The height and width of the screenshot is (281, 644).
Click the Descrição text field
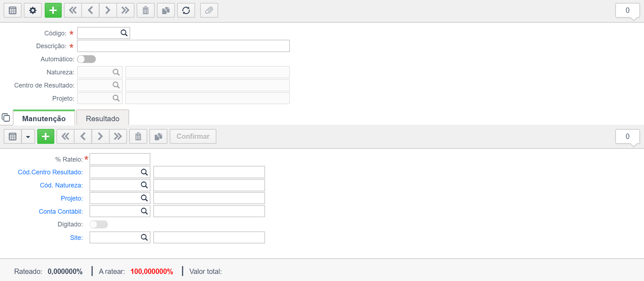click(x=183, y=46)
